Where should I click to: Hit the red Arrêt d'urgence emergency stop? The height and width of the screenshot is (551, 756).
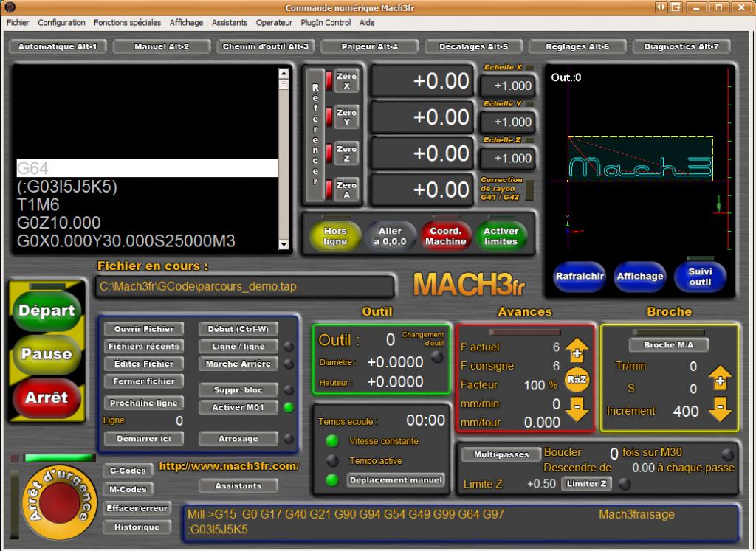(x=59, y=502)
